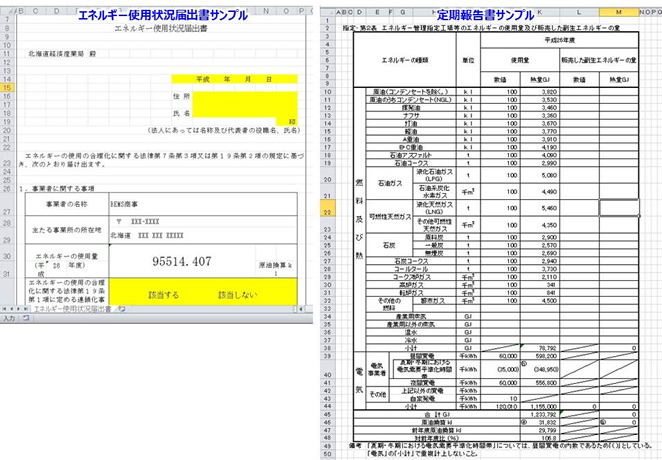The height and width of the screenshot is (460, 662).
Task: Click left arrow of horizontal scrollbar
Action: [x=301, y=309]
